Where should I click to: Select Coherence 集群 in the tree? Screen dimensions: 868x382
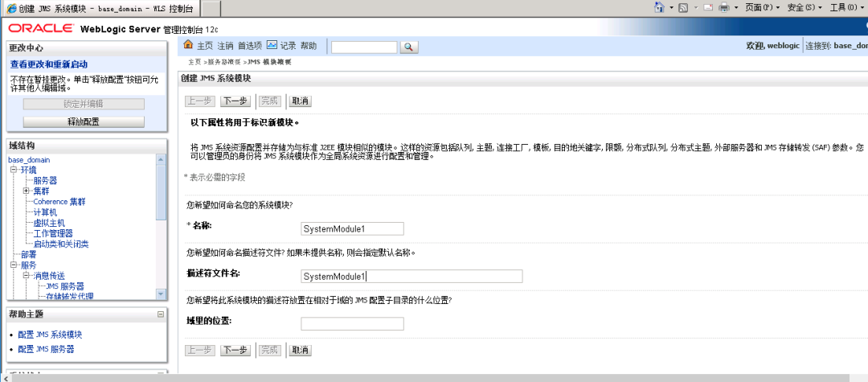point(59,202)
